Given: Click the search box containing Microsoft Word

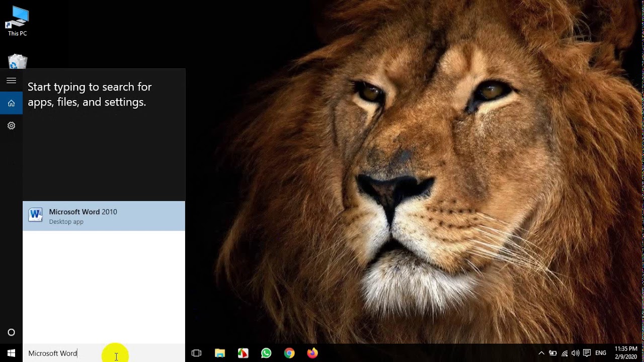Looking at the screenshot, I should click(104, 353).
